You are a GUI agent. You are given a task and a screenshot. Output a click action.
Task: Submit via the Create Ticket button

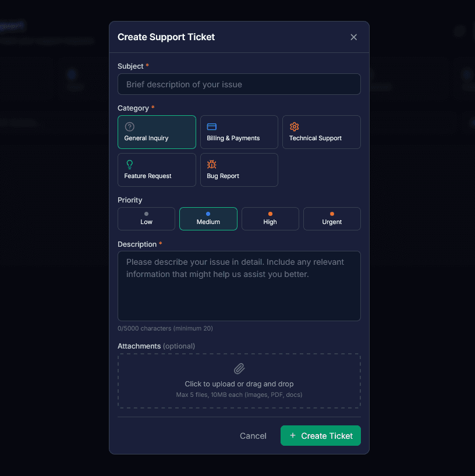320,435
